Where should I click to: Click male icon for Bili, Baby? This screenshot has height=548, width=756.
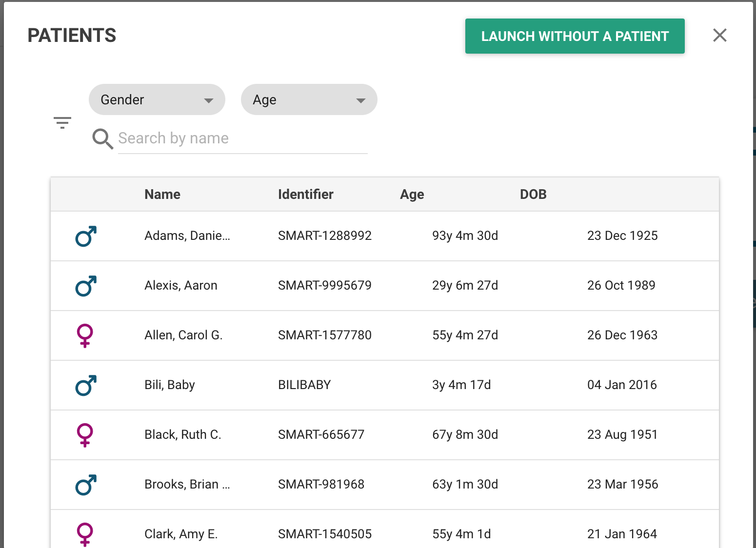[86, 385]
